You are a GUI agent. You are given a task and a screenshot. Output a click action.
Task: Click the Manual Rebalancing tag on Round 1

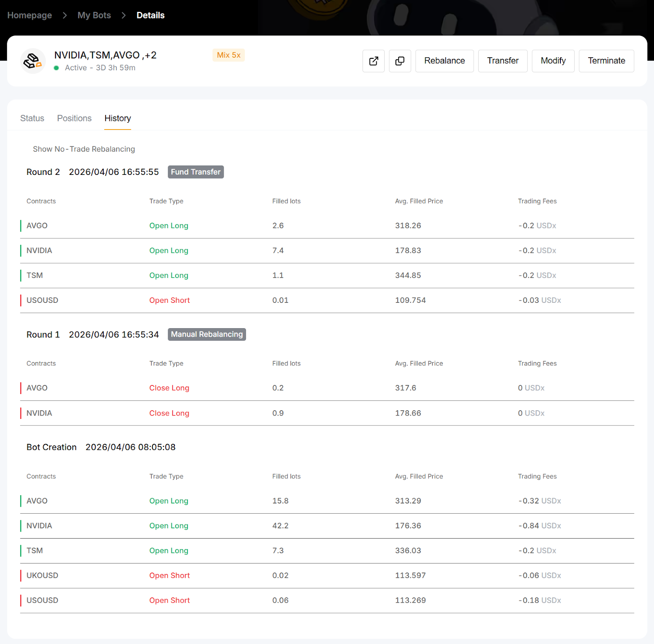point(206,334)
